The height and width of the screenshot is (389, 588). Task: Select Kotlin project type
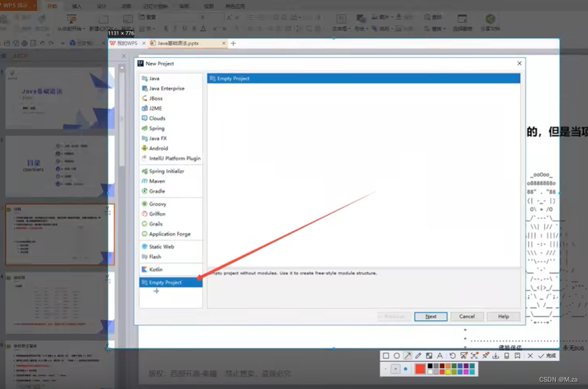[x=171, y=270]
